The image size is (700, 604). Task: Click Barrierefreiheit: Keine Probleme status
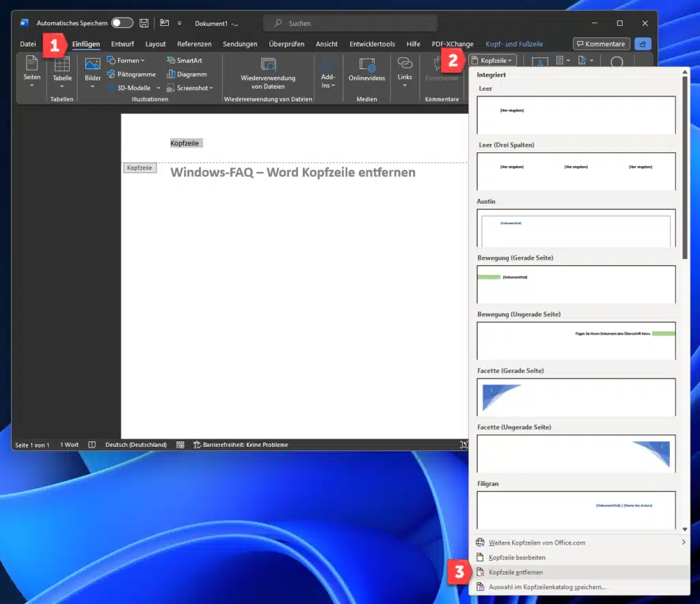click(x=241, y=445)
